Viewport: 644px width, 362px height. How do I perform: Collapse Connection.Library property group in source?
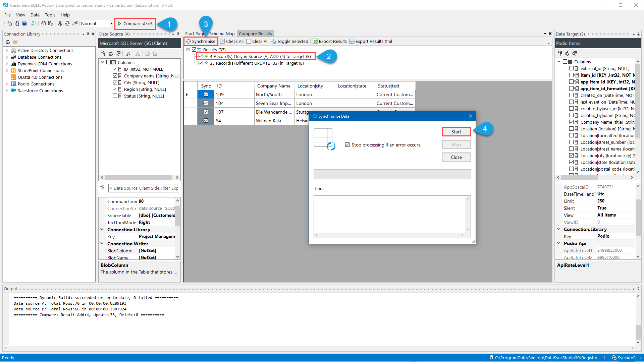point(102,230)
